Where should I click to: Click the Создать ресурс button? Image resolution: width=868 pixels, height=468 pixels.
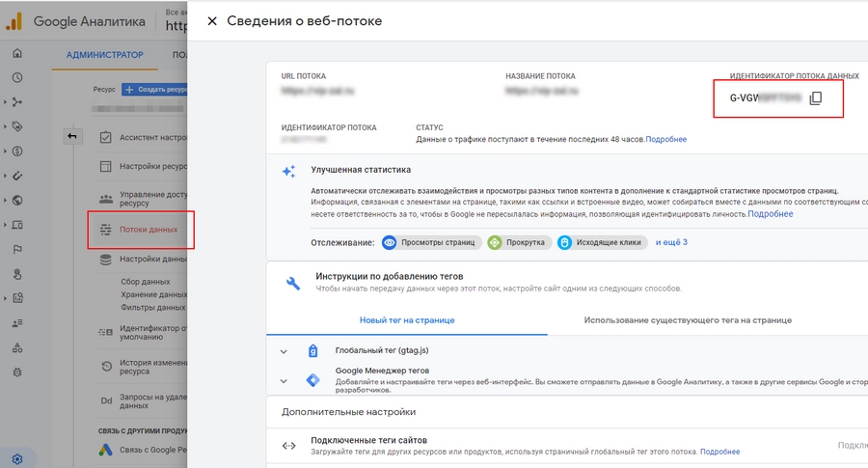coord(154,89)
